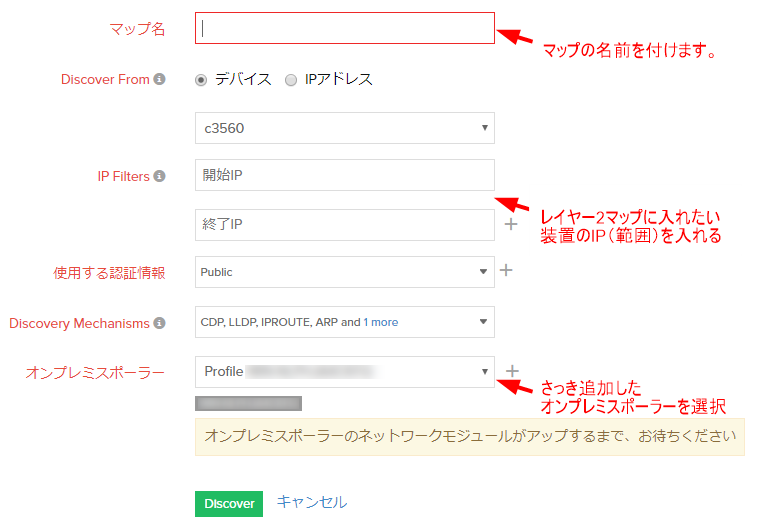The height and width of the screenshot is (528, 762).
Task: Show info tooltip for Discovery Mechanisms
Action: click(159, 323)
